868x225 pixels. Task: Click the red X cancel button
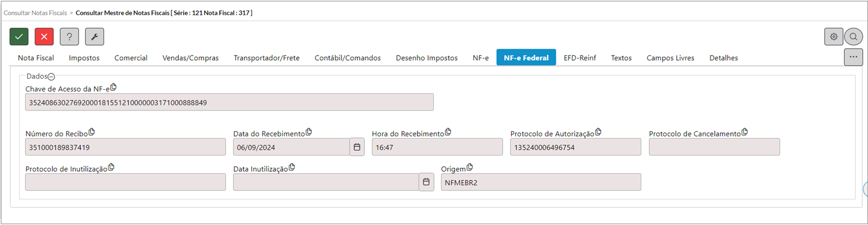coord(44,36)
